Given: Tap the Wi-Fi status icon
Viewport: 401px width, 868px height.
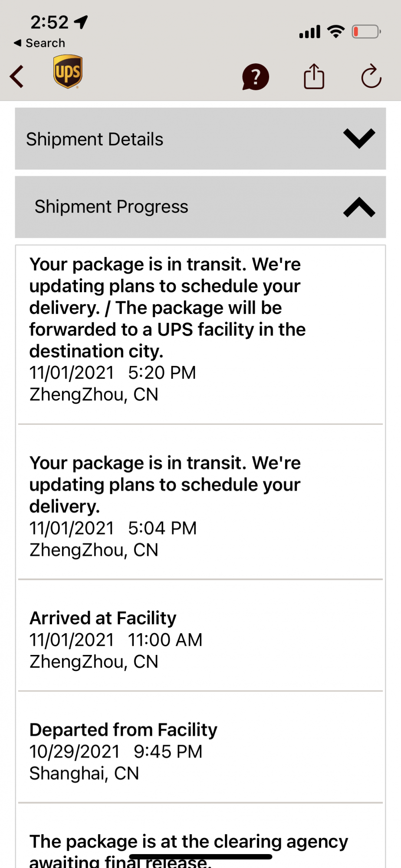Looking at the screenshot, I should click(335, 31).
